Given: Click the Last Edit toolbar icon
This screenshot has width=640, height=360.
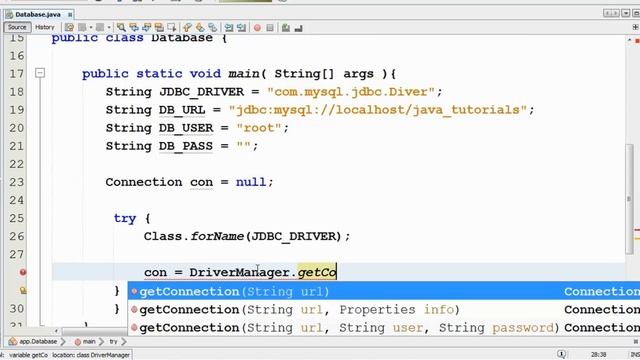Looking at the screenshot, I should coord(69,28).
